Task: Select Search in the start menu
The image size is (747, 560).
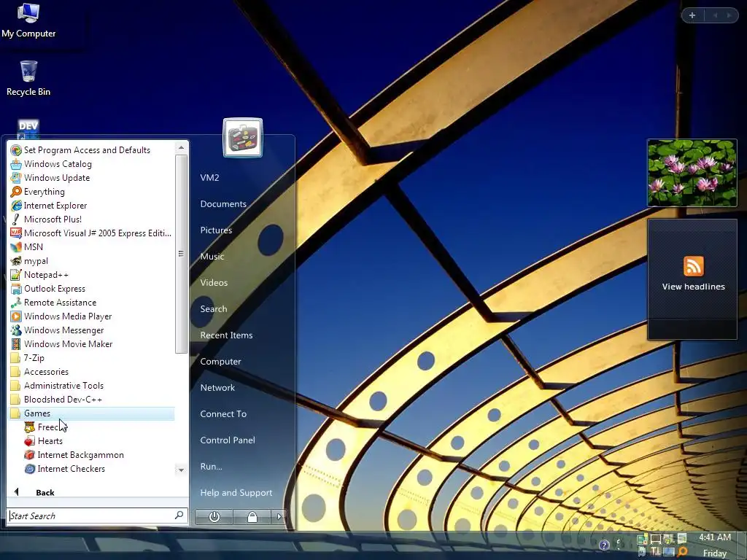Action: [214, 308]
